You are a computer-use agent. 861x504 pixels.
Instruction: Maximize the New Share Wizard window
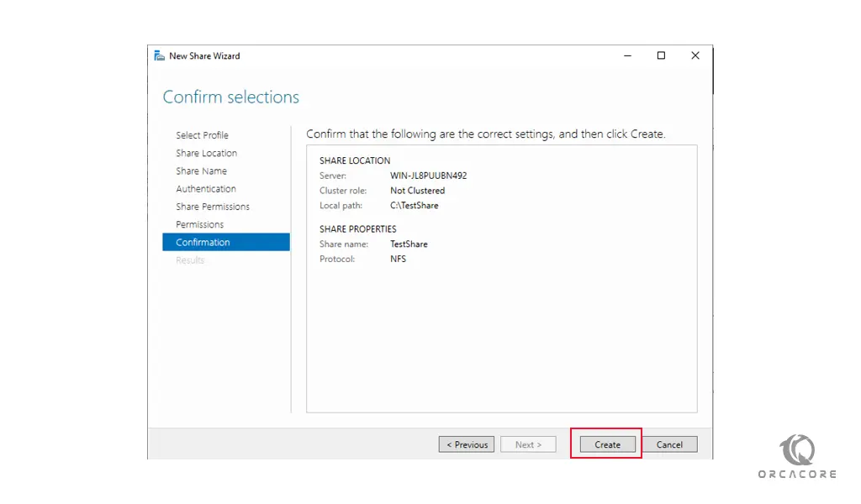point(661,55)
